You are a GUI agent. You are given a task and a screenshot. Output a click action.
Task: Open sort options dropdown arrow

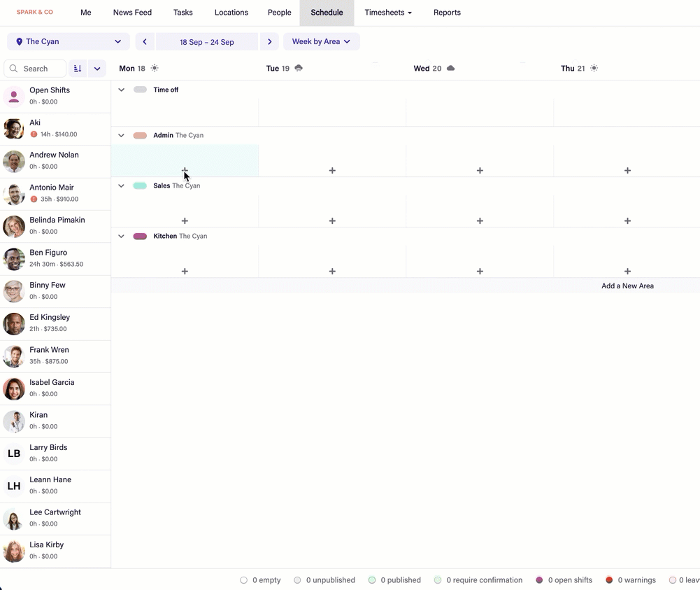pos(97,69)
